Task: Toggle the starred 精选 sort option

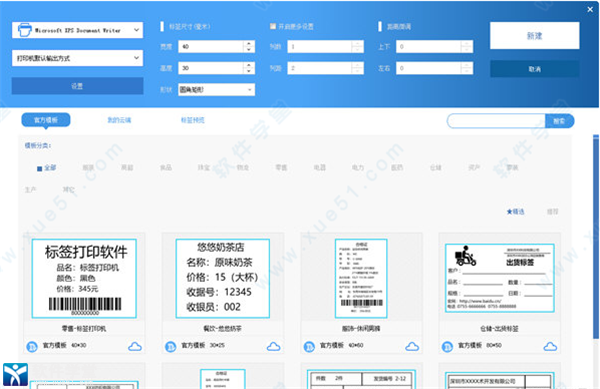Action: tap(515, 212)
